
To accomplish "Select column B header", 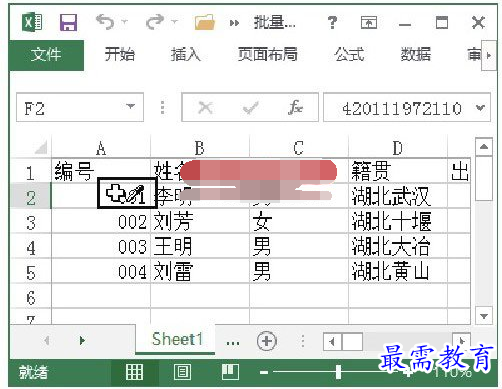I will pos(199,148).
